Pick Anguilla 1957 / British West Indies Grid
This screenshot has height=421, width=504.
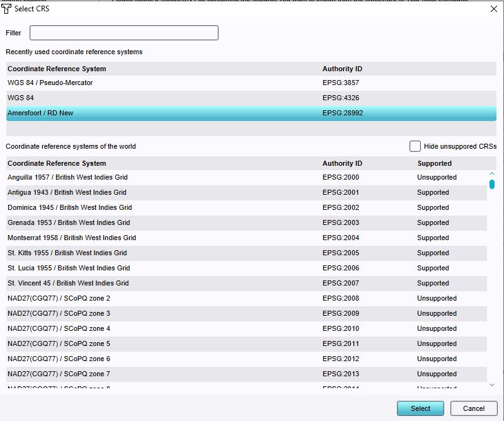click(67, 177)
